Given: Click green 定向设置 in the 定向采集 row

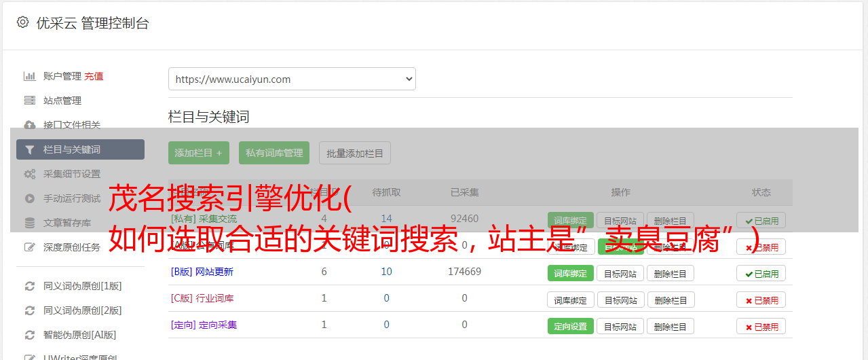Looking at the screenshot, I should click(x=571, y=326).
